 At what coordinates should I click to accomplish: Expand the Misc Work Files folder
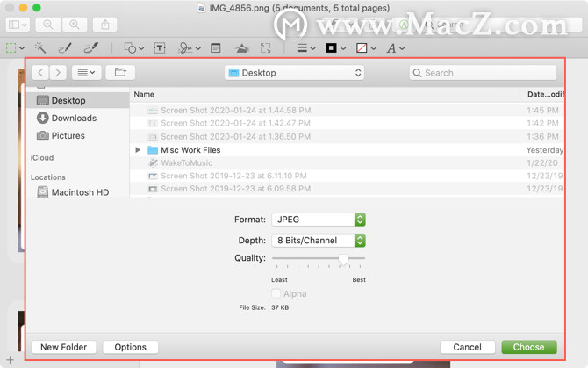pyautogui.click(x=138, y=150)
